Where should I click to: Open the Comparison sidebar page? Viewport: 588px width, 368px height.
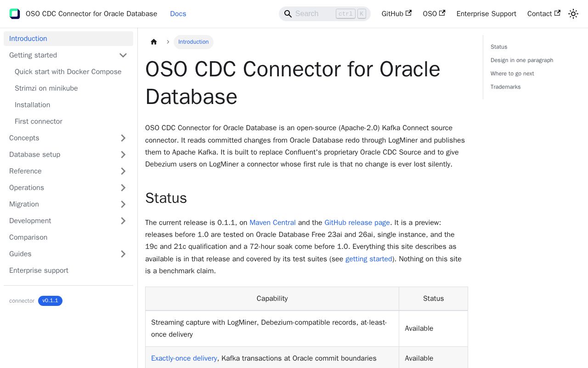click(x=68, y=237)
